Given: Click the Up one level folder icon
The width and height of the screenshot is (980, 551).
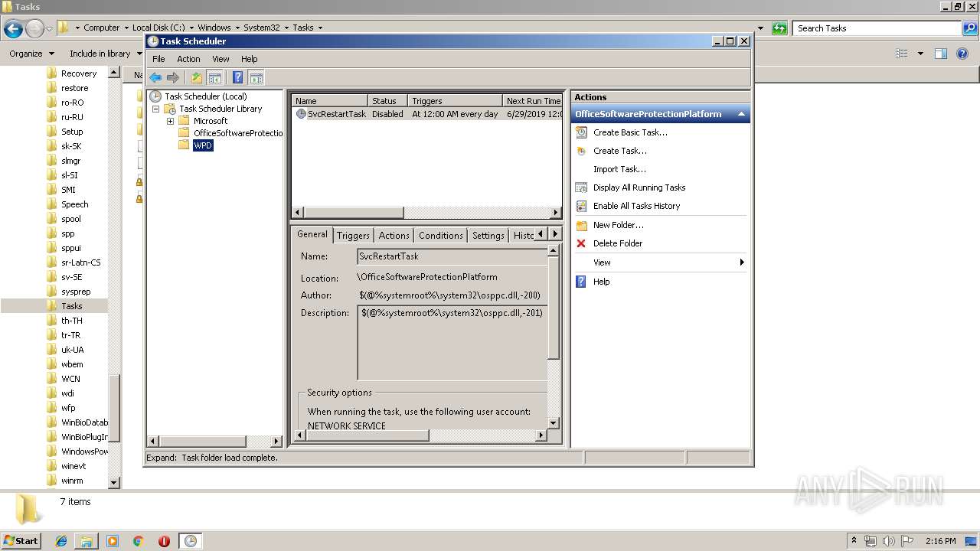Looking at the screenshot, I should pos(197,77).
